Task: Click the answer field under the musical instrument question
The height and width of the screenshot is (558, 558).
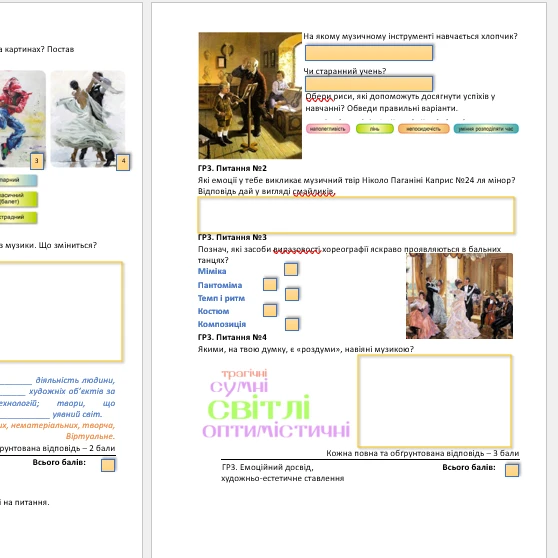Action: click(x=369, y=53)
